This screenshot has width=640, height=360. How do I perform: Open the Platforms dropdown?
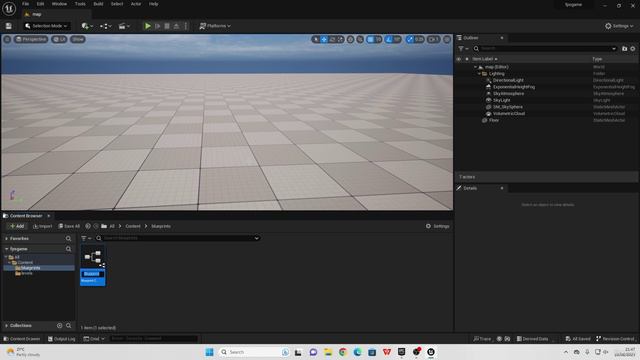click(x=215, y=26)
